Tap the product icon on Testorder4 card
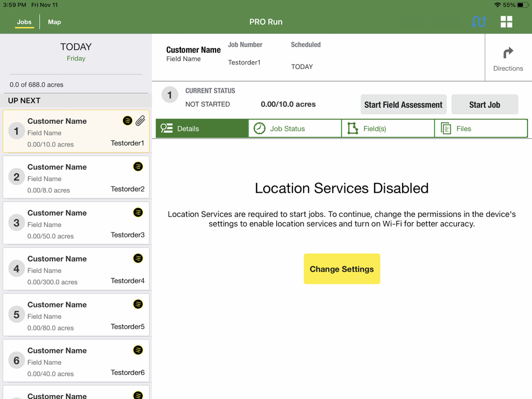Screen dimensions: 532x399 click(138, 258)
